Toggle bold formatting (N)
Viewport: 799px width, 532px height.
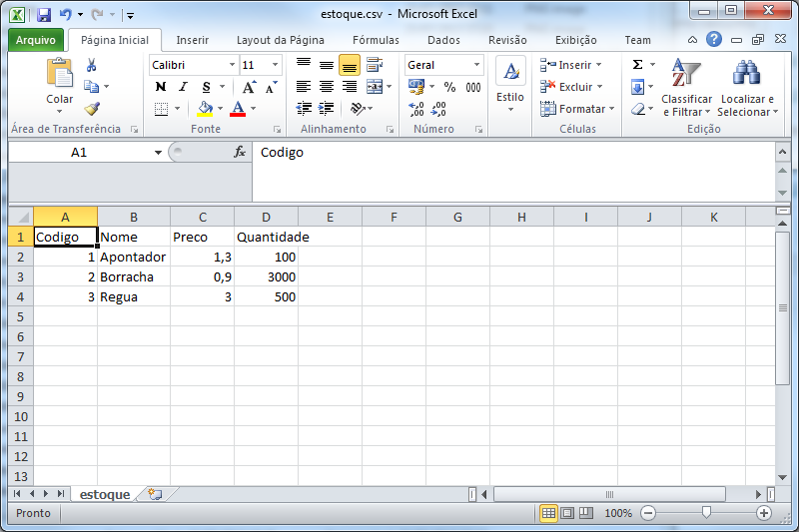coord(160,87)
